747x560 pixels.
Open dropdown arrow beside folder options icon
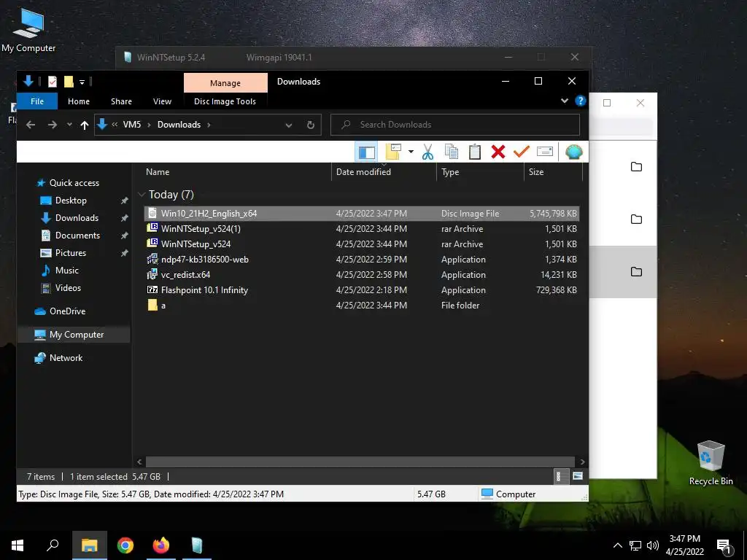coord(411,152)
